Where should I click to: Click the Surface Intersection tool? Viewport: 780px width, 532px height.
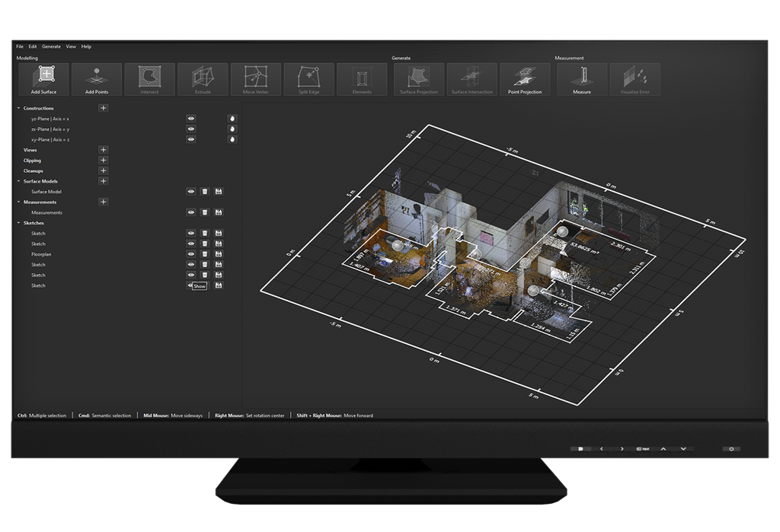472,79
